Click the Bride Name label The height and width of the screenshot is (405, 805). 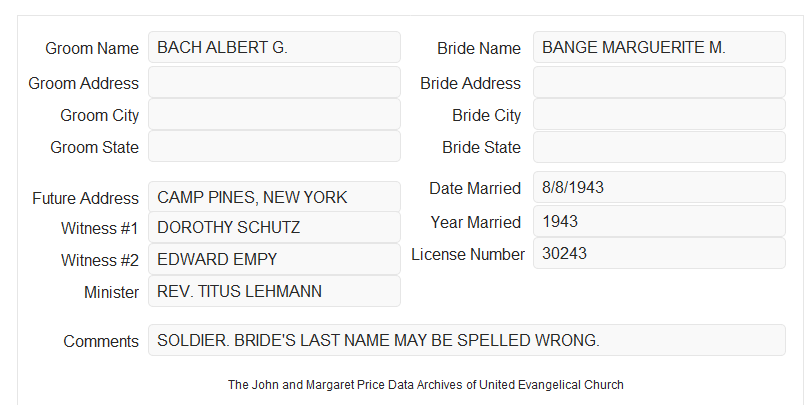pos(479,48)
